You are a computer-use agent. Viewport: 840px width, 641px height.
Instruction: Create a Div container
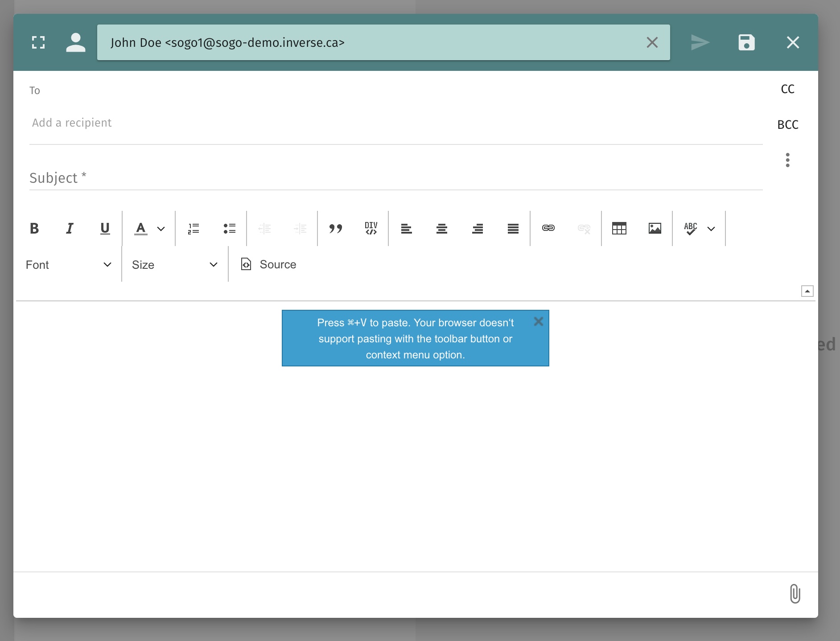click(371, 228)
